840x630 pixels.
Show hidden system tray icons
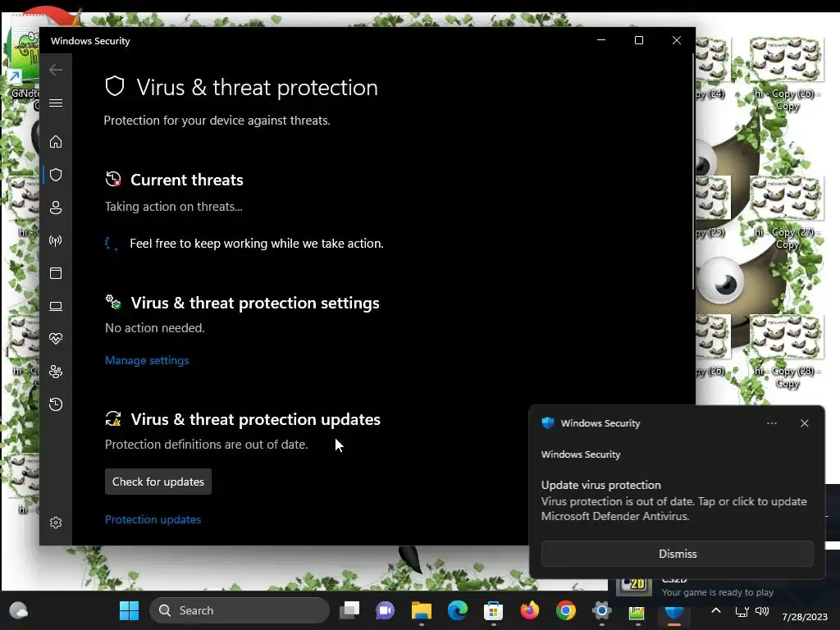coord(715,610)
